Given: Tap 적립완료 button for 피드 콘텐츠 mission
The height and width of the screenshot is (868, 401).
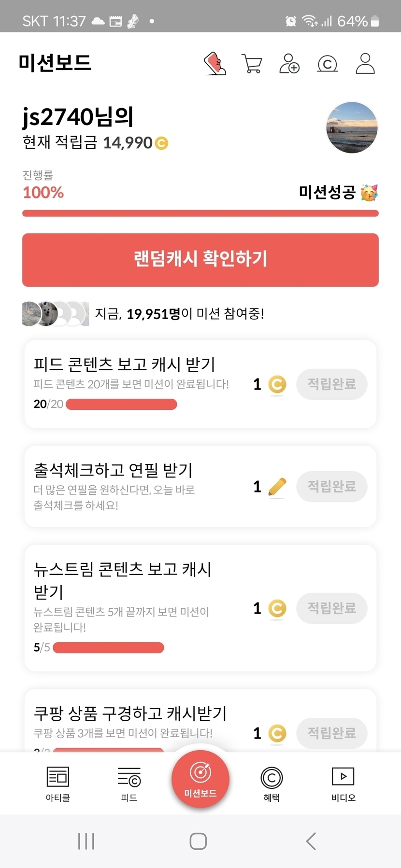Looking at the screenshot, I should click(x=332, y=384).
